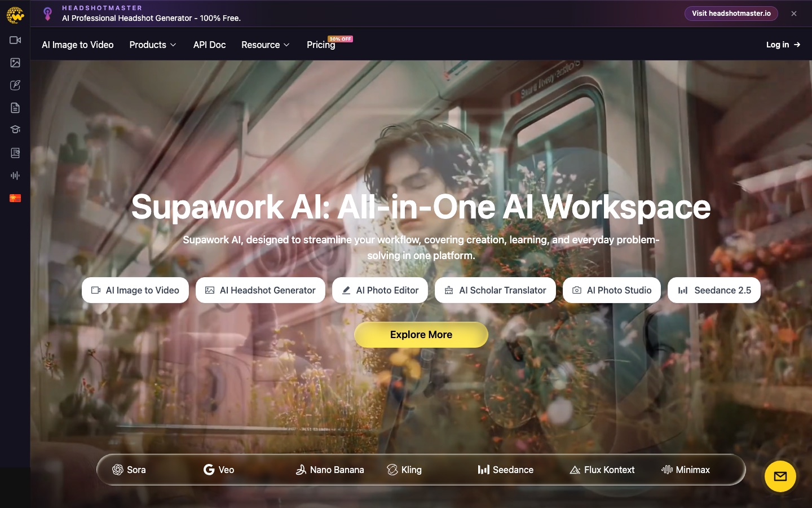
Task: Open the API Doc page
Action: 209,45
